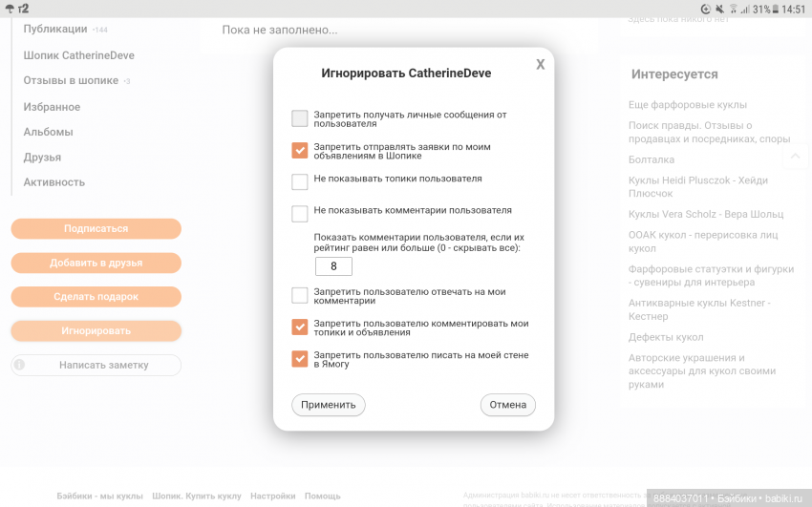The image size is (812, 507).
Task: Open 'Шопик. Купить куклу' footer link
Action: 197,496
